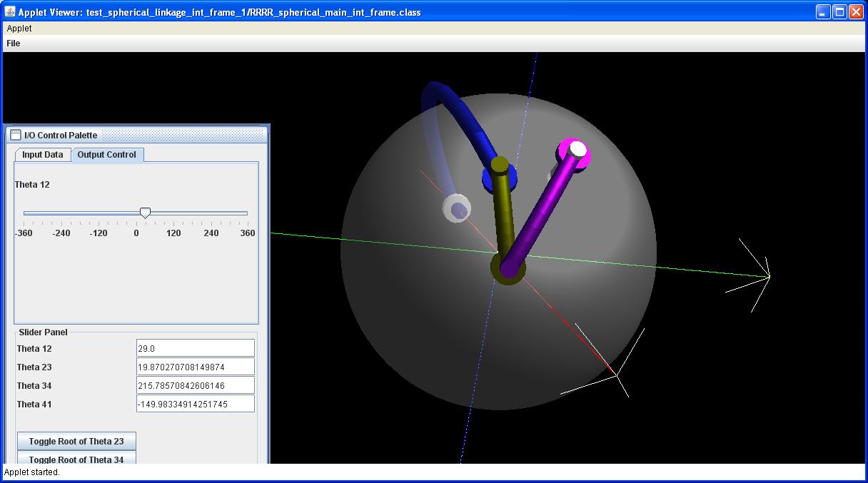Viewport: 868px width, 483px height.
Task: Open the File menu
Action: coord(12,43)
